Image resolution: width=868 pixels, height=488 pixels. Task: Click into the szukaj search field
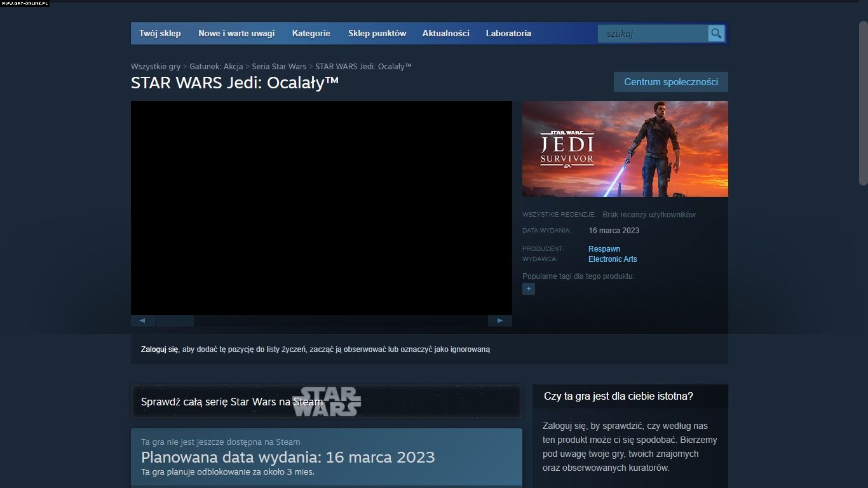pyautogui.click(x=653, y=34)
